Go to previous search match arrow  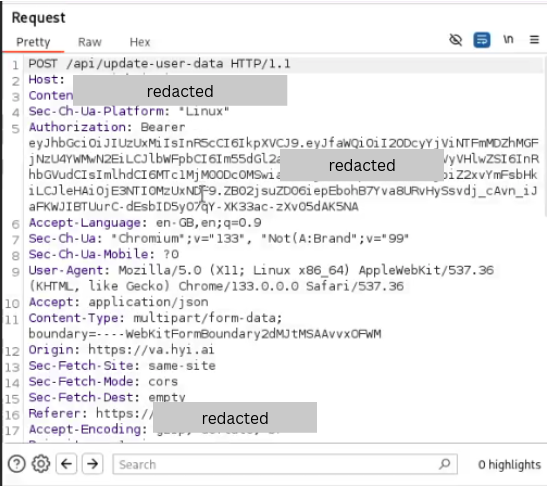[x=66, y=464]
